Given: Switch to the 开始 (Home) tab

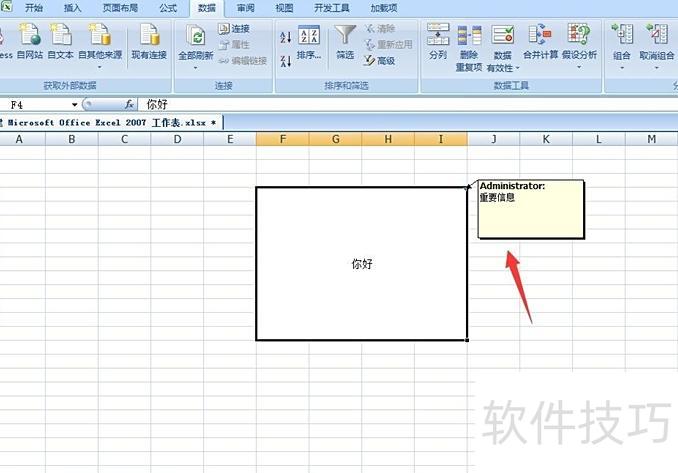Looking at the screenshot, I should 34,8.
